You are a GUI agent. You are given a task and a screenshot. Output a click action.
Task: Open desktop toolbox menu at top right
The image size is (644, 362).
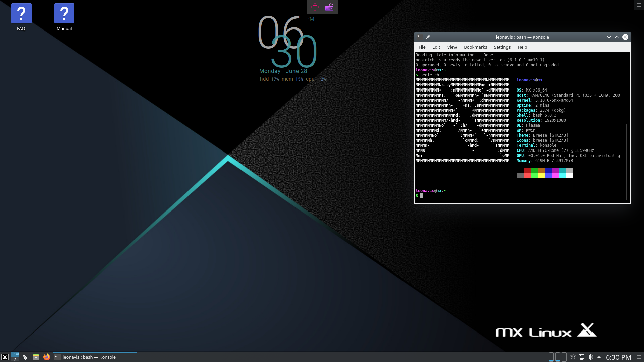639,5
